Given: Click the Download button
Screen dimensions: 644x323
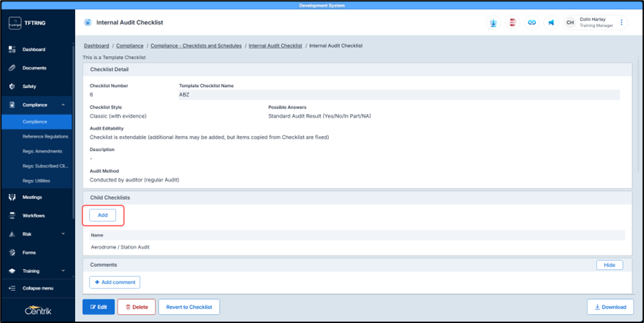Looking at the screenshot, I should [611, 307].
